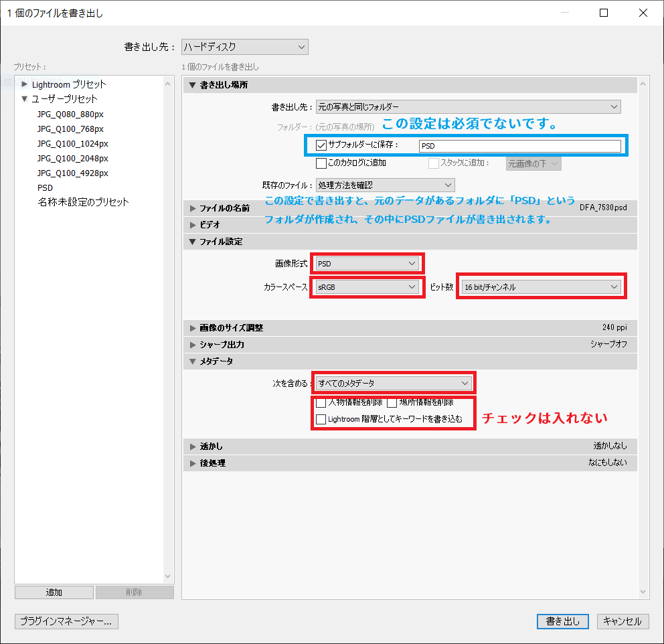This screenshot has height=644, width=664.
Task: Open the ビット数 16 bit/チャンネル dropdown
Action: pos(541,287)
